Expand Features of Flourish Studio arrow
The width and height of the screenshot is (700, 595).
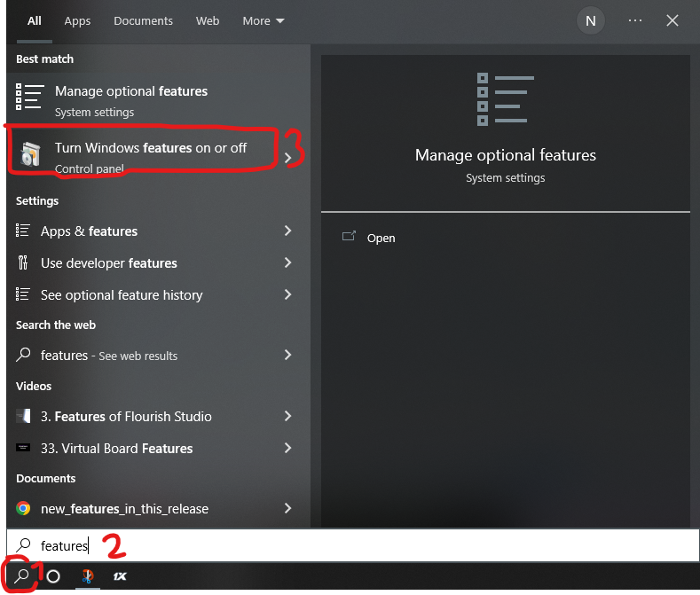[x=288, y=416]
